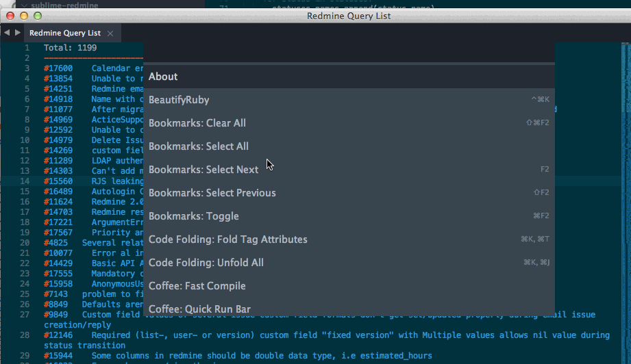The height and width of the screenshot is (364, 631).
Task: Click issue number #8849
Action: click(x=56, y=304)
